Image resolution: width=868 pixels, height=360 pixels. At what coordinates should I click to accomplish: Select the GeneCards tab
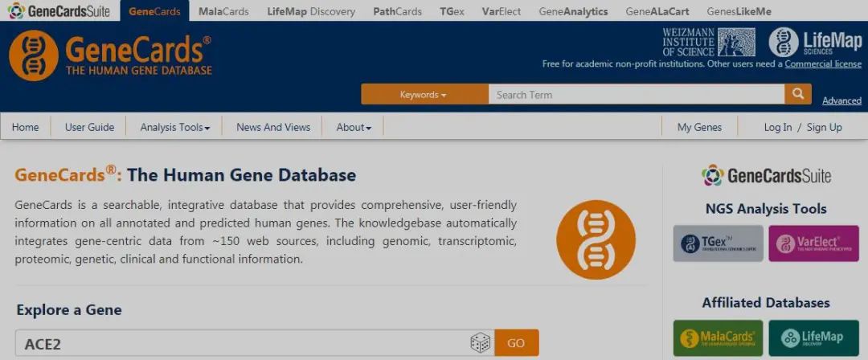[x=154, y=11]
